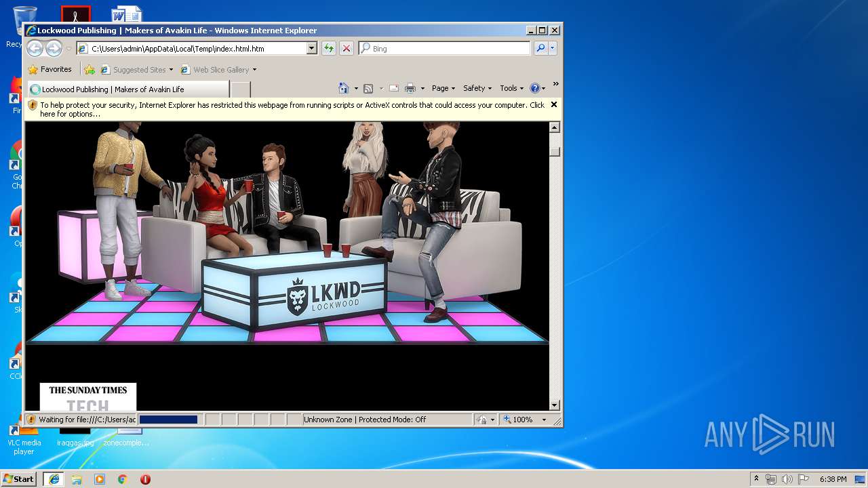The image size is (868, 488).
Task: Click the green Refresh page icon
Action: pyautogui.click(x=329, y=48)
